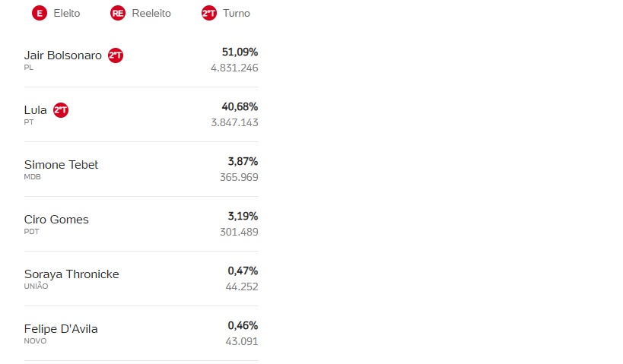Viewport: 623px width, 364px height.
Task: Click Ciro Gomes's 3,19% percentage
Action: click(243, 216)
